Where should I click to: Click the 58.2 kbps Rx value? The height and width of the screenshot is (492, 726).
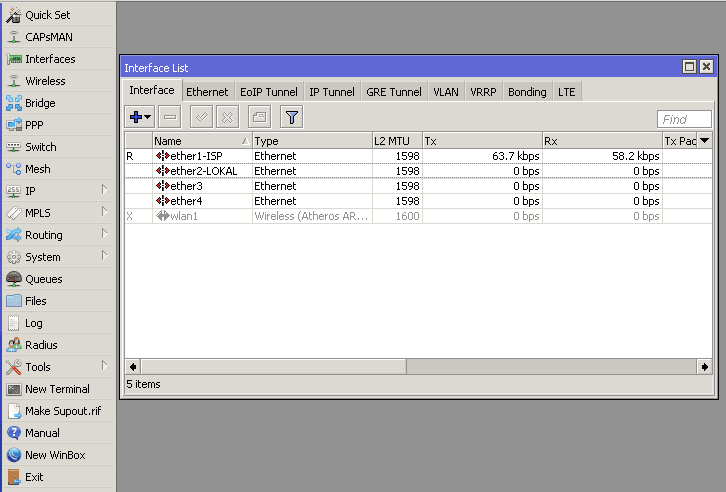635,156
